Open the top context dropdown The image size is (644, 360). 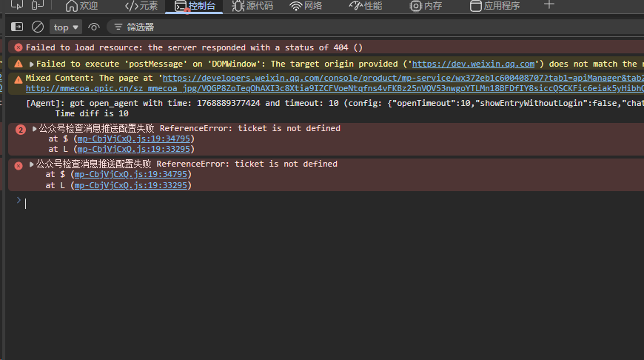tap(66, 27)
